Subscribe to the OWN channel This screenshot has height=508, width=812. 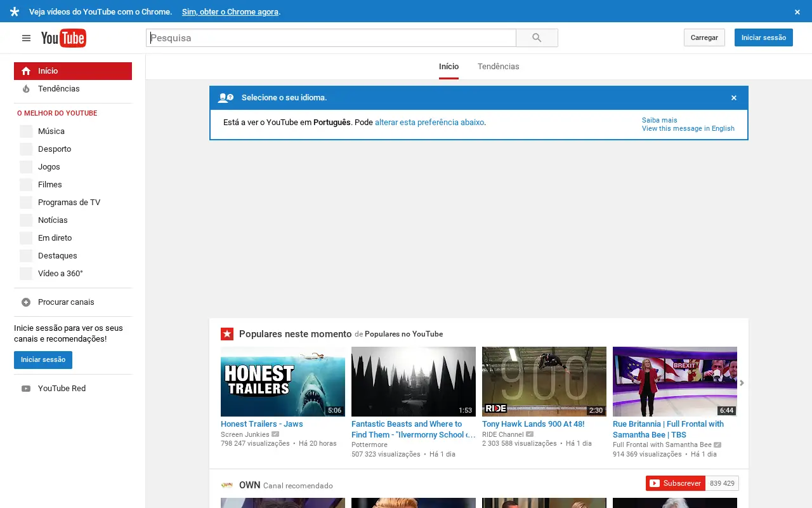676,483
